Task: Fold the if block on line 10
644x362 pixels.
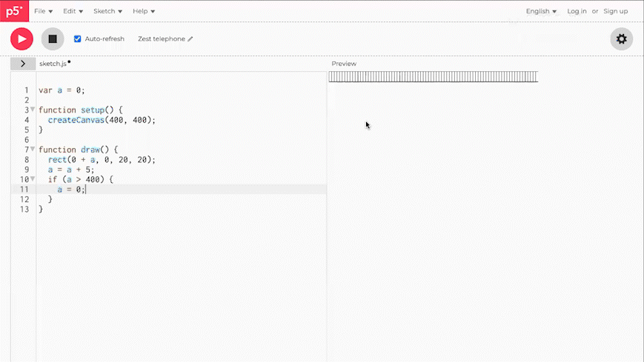Action: 33,179
